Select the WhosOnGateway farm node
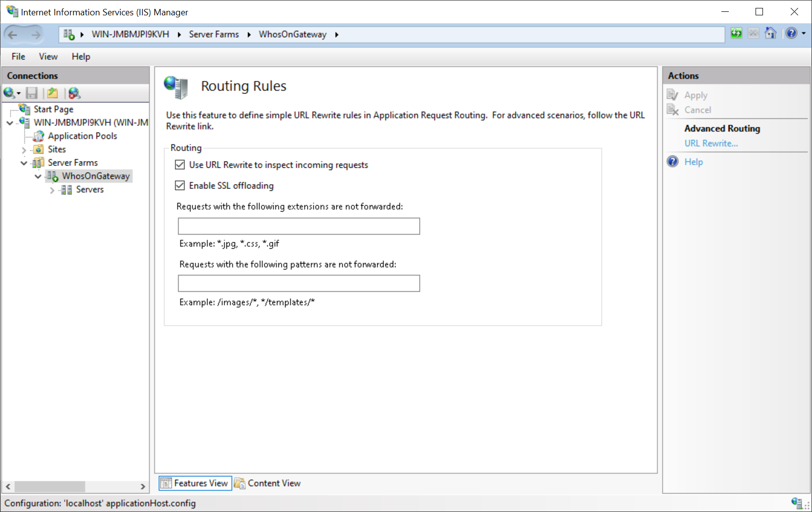The width and height of the screenshot is (812, 512). [x=96, y=176]
